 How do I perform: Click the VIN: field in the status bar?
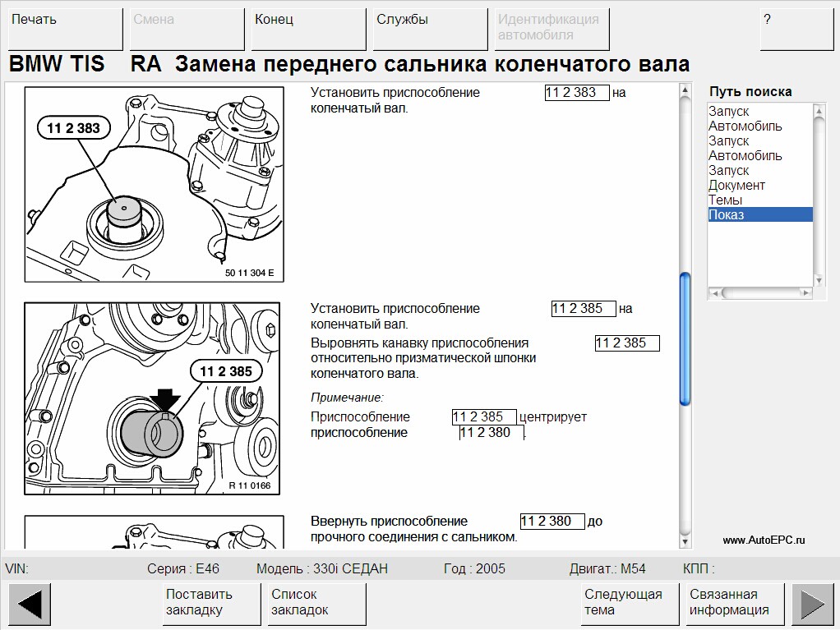(x=17, y=568)
